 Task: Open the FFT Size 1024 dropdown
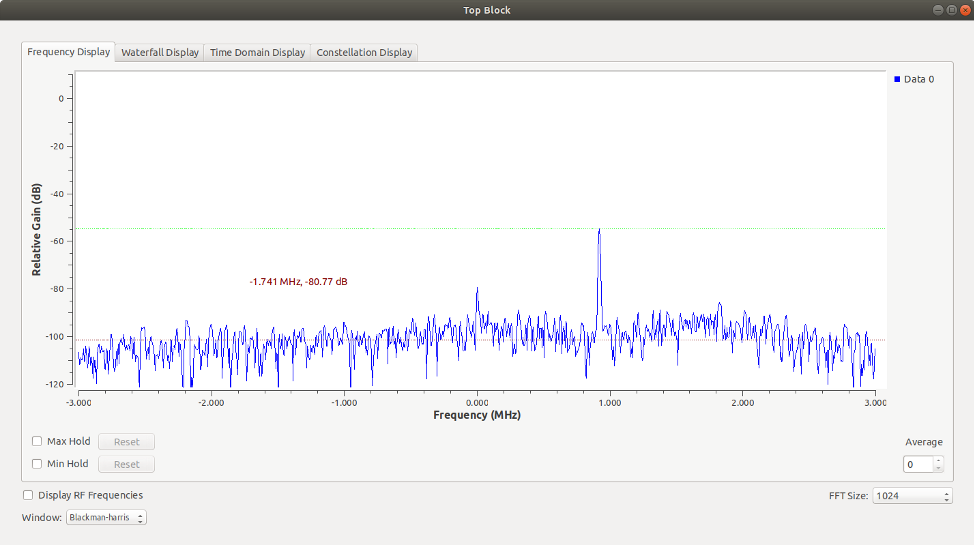[912, 496]
